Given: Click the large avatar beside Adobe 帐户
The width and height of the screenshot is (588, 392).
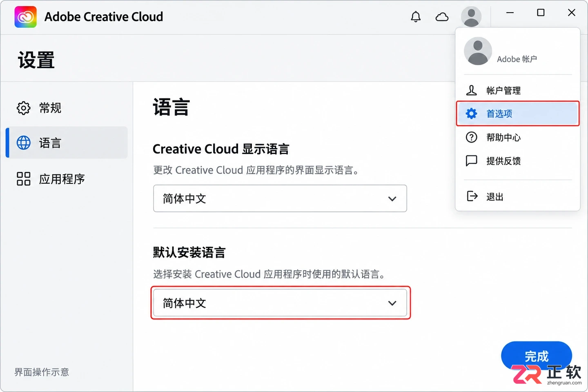Looking at the screenshot, I should coord(478,51).
